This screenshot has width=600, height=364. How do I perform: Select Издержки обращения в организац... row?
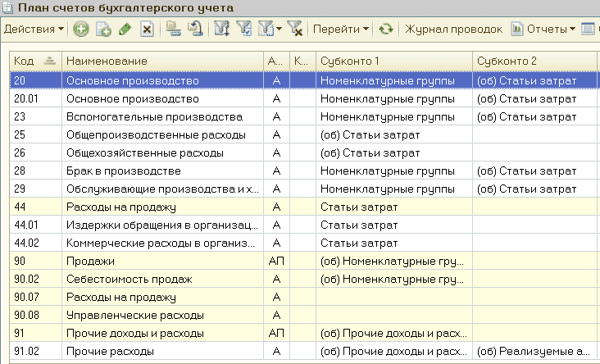303,225
